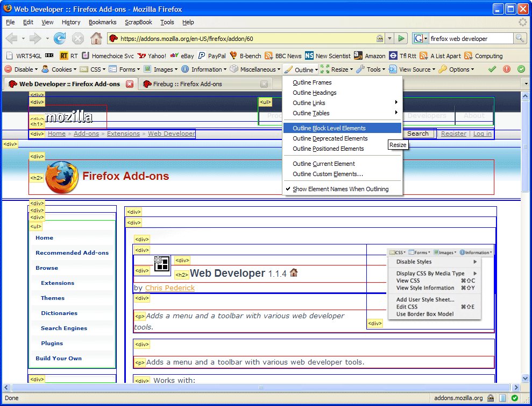
Task: Click the Reload page icon
Action: click(x=60, y=38)
